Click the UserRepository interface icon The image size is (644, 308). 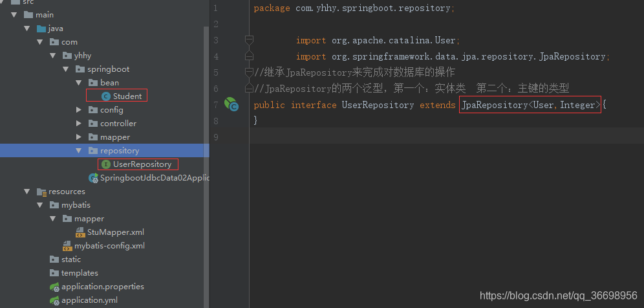pos(105,164)
